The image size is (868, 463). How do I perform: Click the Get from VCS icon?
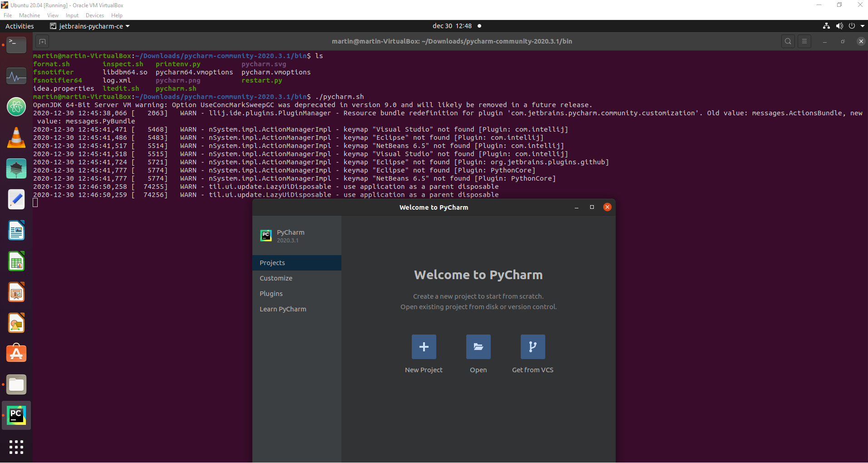[533, 347]
